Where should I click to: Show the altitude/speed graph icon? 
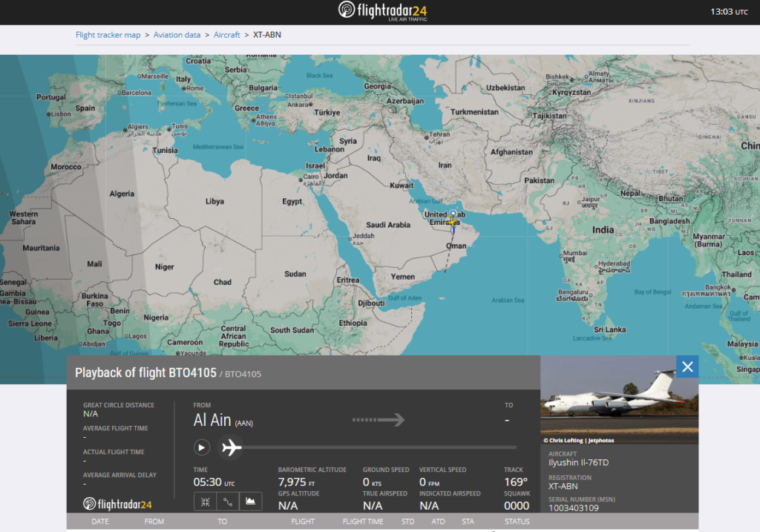click(251, 502)
